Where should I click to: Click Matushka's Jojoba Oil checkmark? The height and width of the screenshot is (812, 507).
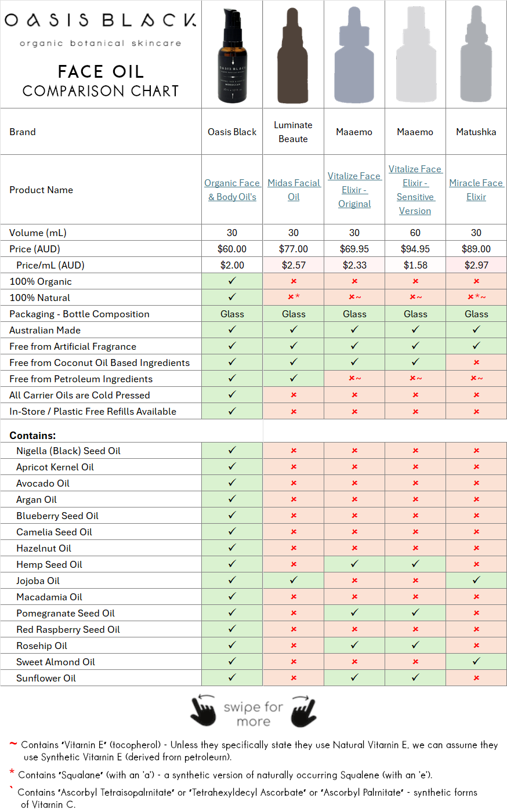(x=476, y=580)
